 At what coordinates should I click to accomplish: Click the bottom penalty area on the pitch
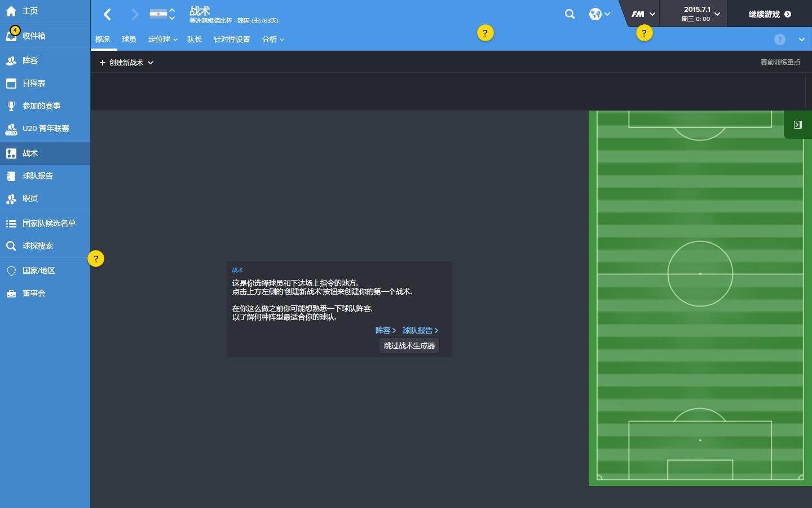pyautogui.click(x=700, y=450)
